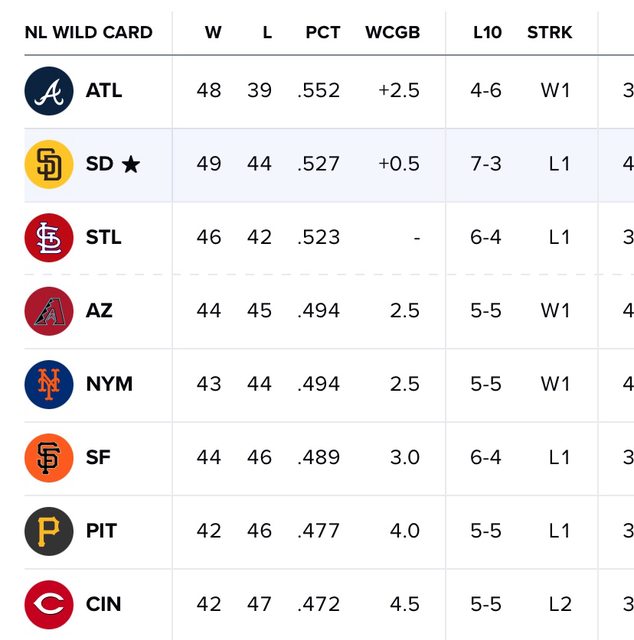Click the Arizona Diamondbacks logo
634x640 pixels.
point(49,311)
